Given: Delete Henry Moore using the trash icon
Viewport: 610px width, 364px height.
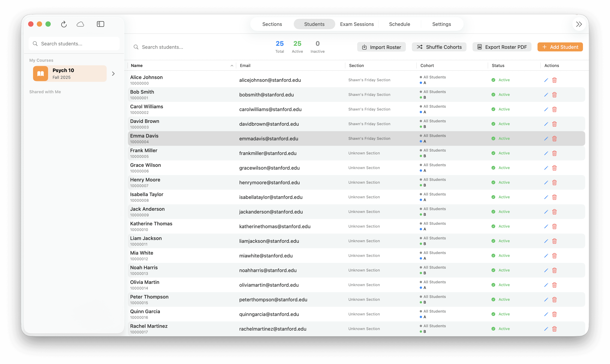Looking at the screenshot, I should (x=554, y=183).
